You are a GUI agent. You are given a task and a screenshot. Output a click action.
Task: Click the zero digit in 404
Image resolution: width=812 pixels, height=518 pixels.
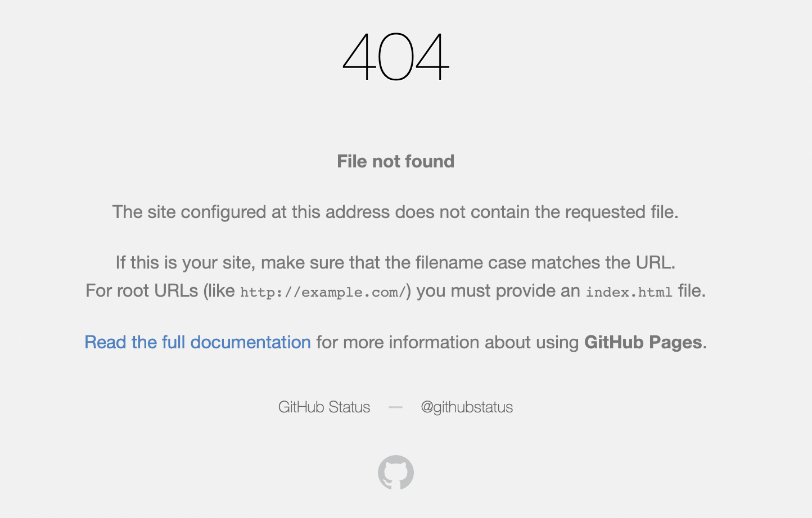pyautogui.click(x=396, y=56)
